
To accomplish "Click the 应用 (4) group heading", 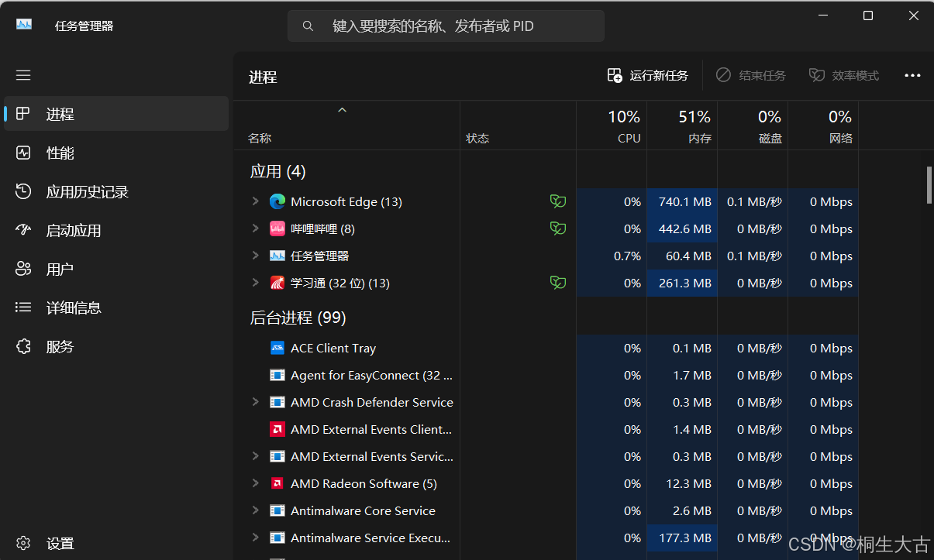I will (278, 170).
